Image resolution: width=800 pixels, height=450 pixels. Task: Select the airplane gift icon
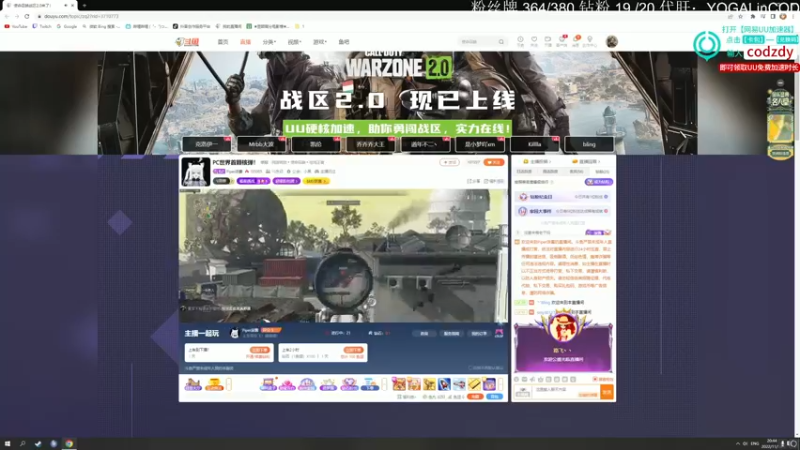[459, 384]
